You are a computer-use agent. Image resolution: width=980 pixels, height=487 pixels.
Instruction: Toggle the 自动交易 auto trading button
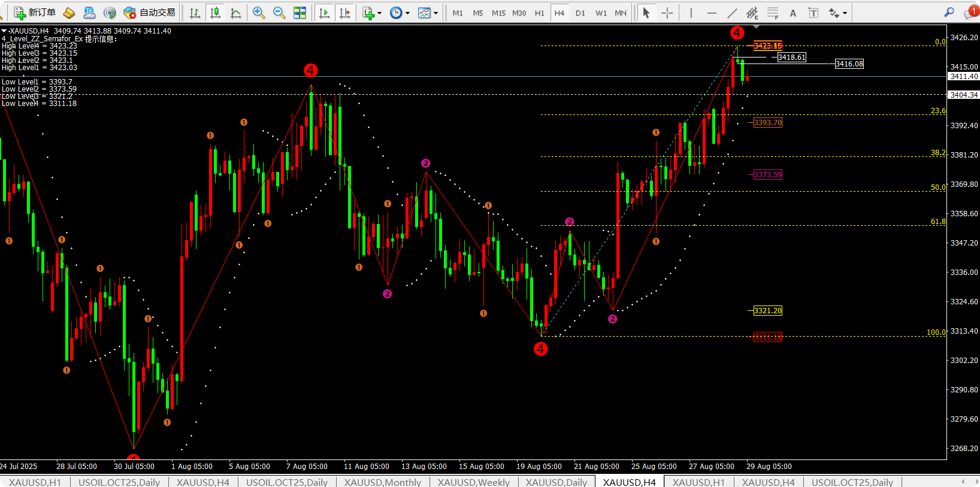tap(150, 13)
